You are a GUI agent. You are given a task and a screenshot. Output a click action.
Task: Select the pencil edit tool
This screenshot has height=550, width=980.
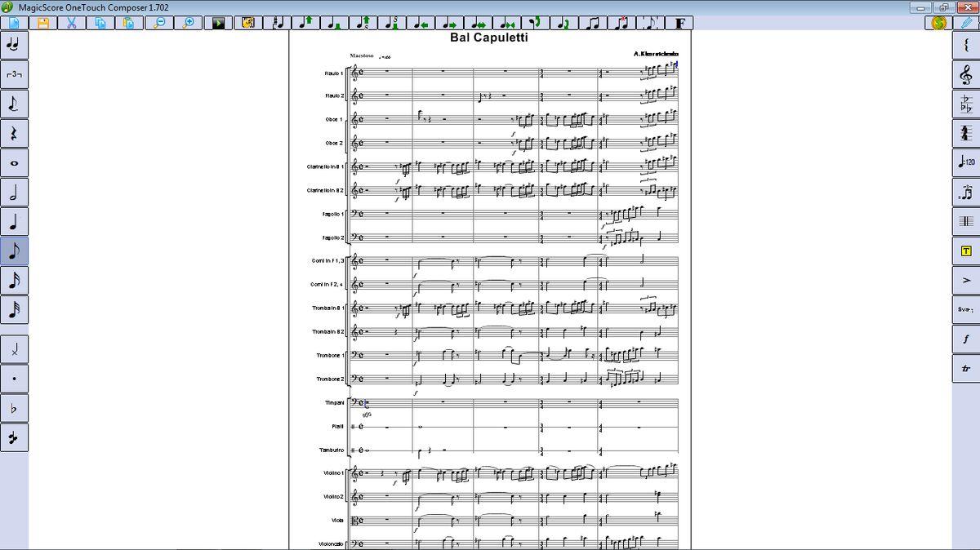[x=967, y=23]
